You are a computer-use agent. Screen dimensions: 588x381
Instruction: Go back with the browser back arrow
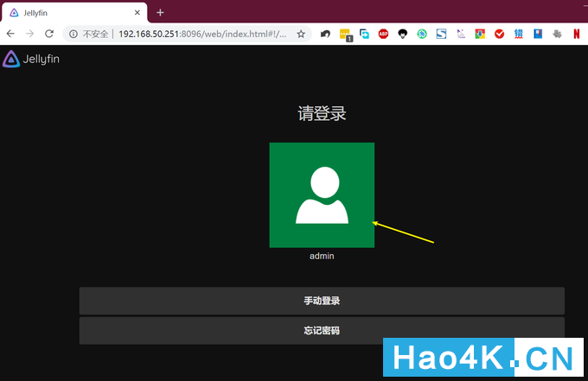[10, 34]
